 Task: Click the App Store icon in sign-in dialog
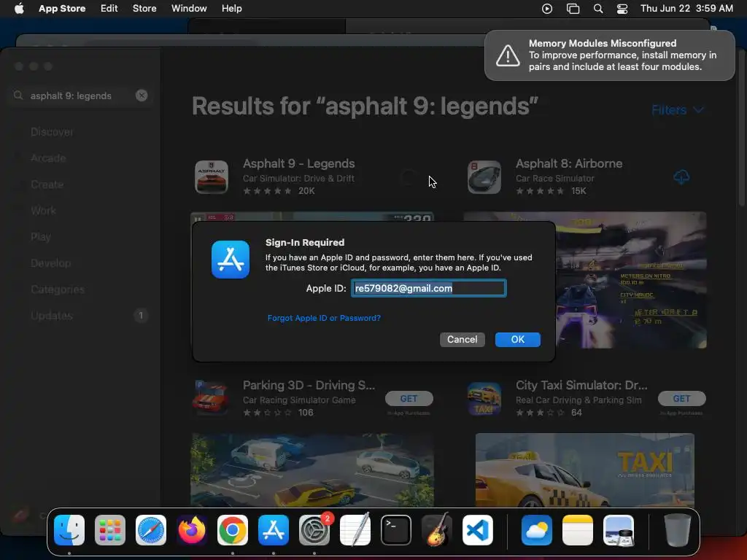pyautogui.click(x=231, y=260)
